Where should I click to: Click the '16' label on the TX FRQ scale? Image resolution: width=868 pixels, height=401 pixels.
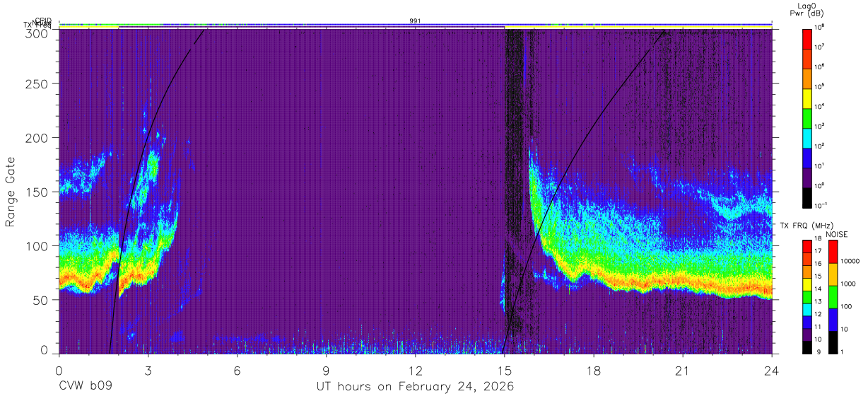819,264
